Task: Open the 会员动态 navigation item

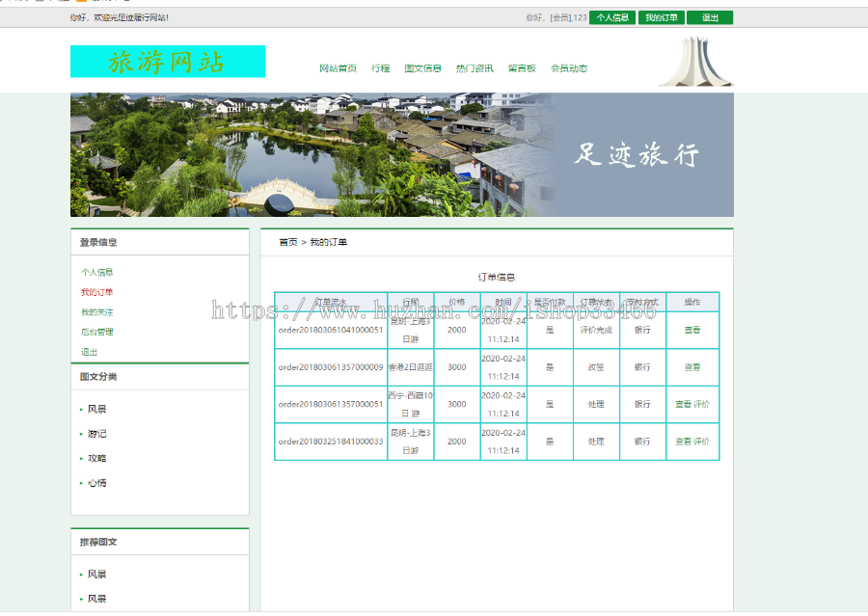Action: (x=568, y=67)
